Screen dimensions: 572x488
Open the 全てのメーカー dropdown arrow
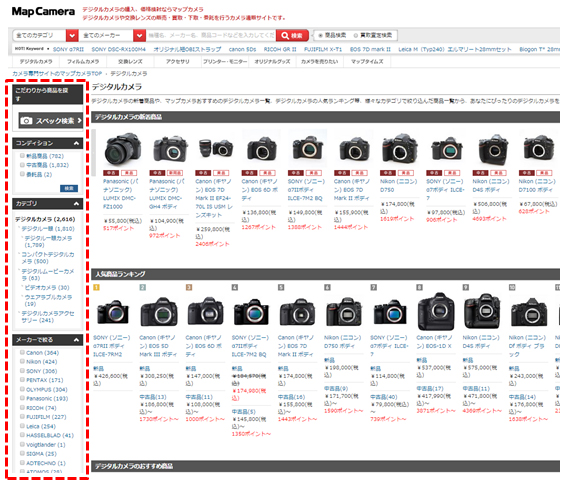click(x=139, y=36)
